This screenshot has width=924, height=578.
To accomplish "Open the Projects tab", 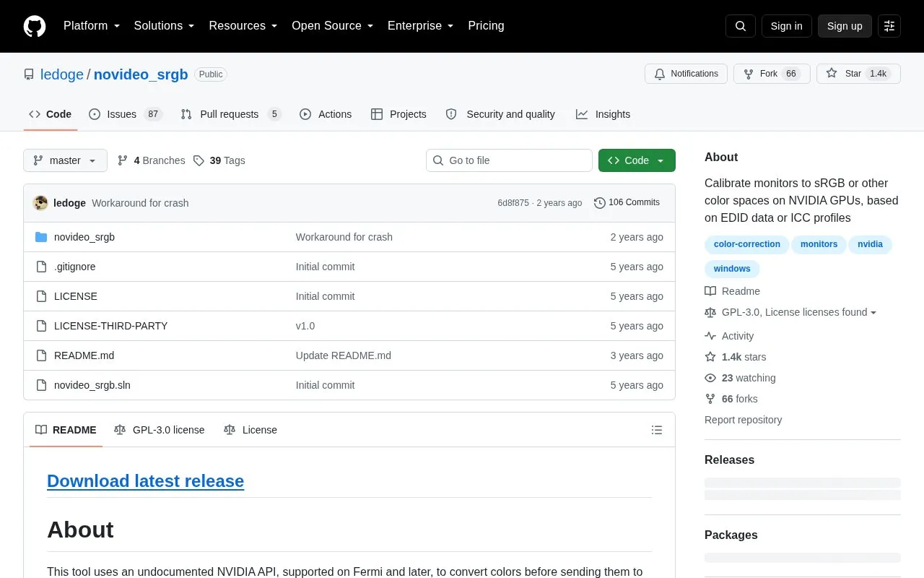I will 398,114.
